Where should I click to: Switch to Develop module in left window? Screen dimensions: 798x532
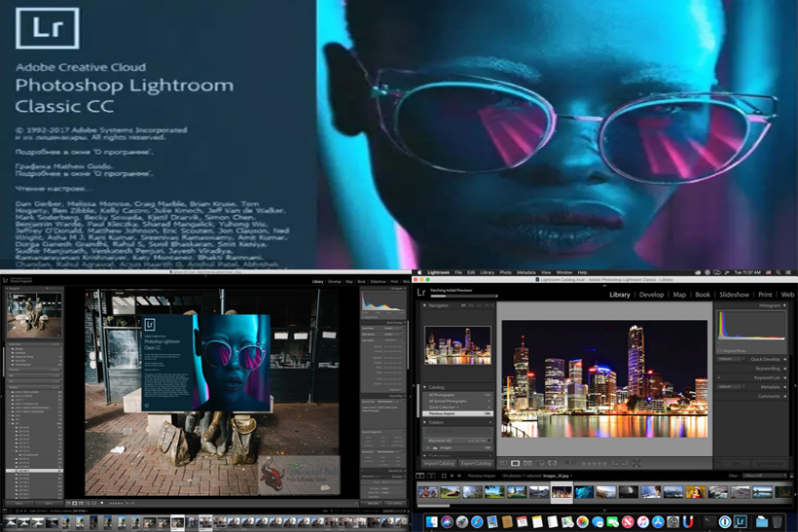[335, 281]
